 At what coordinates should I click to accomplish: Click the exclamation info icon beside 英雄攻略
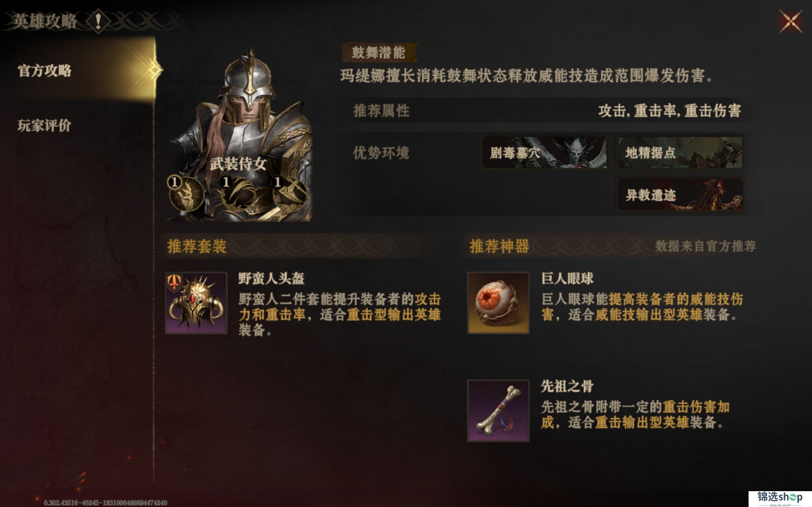98,22
